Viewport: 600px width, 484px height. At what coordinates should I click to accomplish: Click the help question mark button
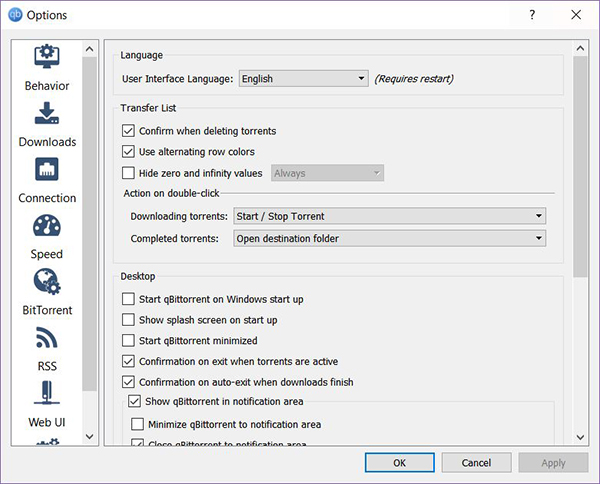point(532,15)
